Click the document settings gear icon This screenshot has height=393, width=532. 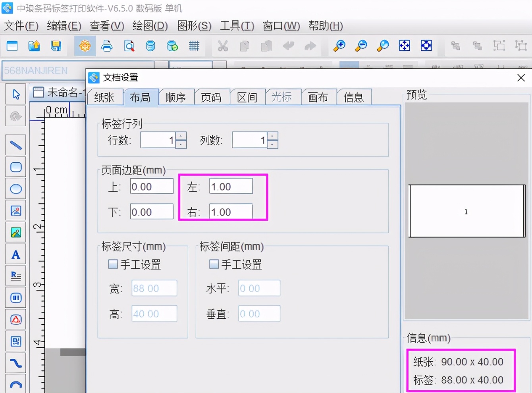point(85,46)
